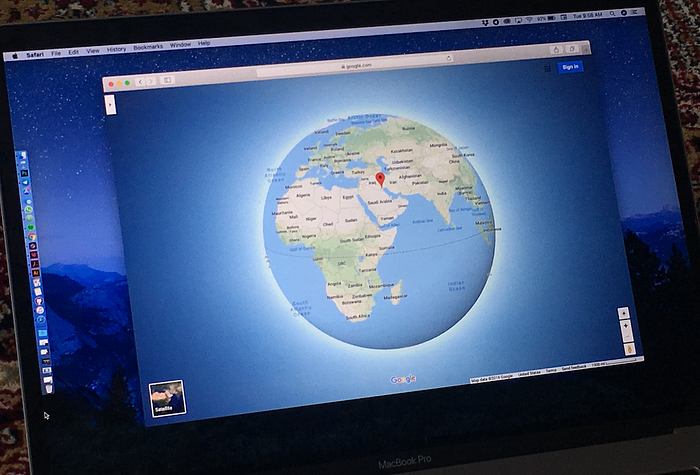The image size is (700, 475).
Task: Open Finder from the Dock
Action: coord(23,154)
